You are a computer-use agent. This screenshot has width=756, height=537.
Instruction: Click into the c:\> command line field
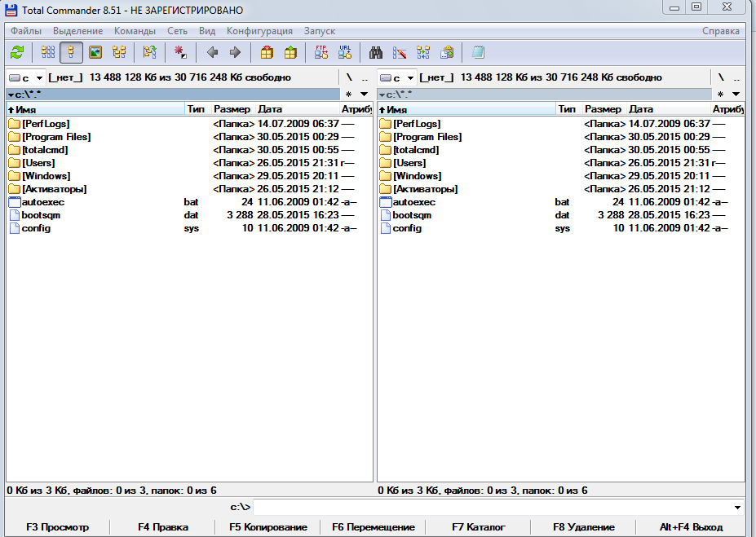497,507
